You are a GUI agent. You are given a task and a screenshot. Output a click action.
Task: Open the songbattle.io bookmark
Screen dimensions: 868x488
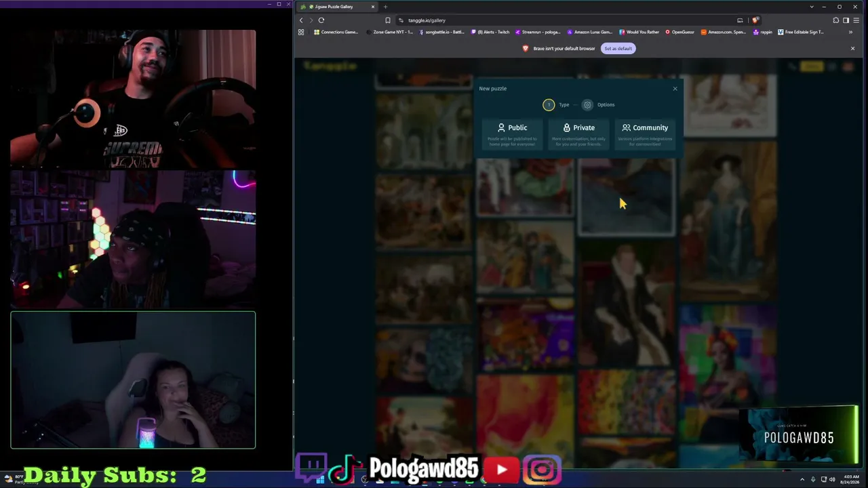pos(441,32)
